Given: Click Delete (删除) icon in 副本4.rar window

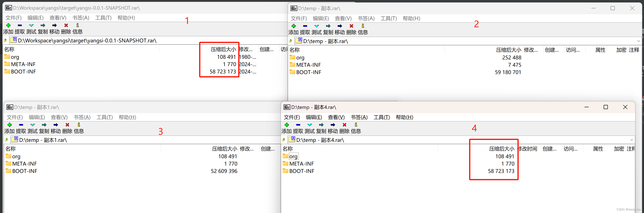Looking at the screenshot, I should pos(344,125).
